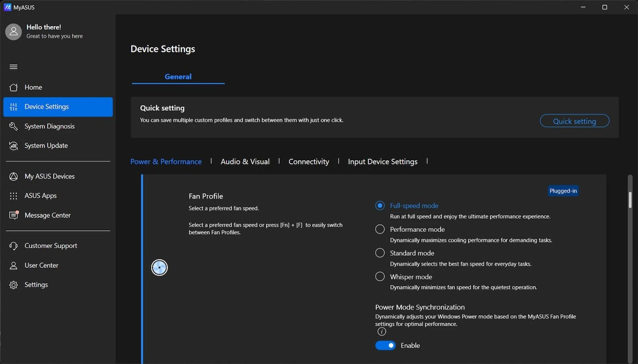638x364 pixels.
Task: Open System Diagnosis page label
Action: (x=50, y=126)
